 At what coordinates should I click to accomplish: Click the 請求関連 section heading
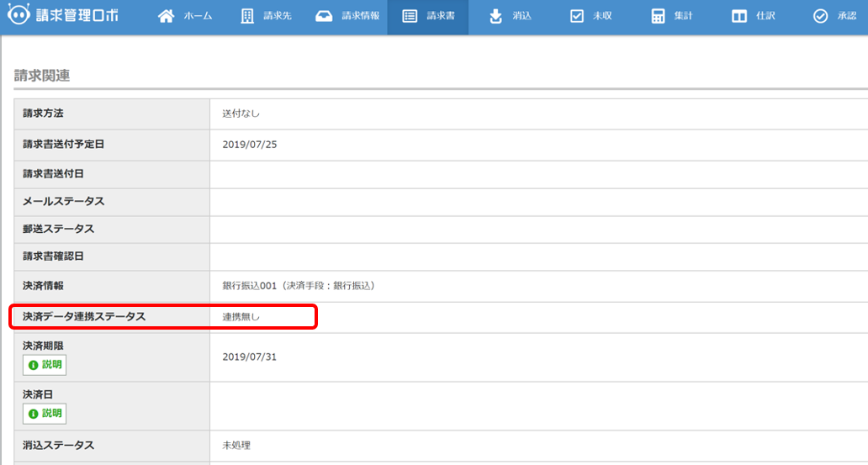[x=42, y=76]
